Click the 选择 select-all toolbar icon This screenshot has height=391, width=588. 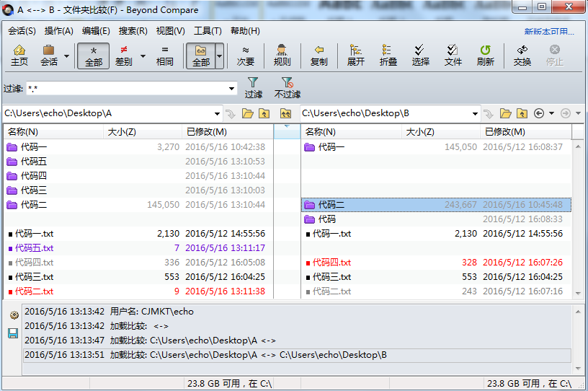click(x=420, y=56)
